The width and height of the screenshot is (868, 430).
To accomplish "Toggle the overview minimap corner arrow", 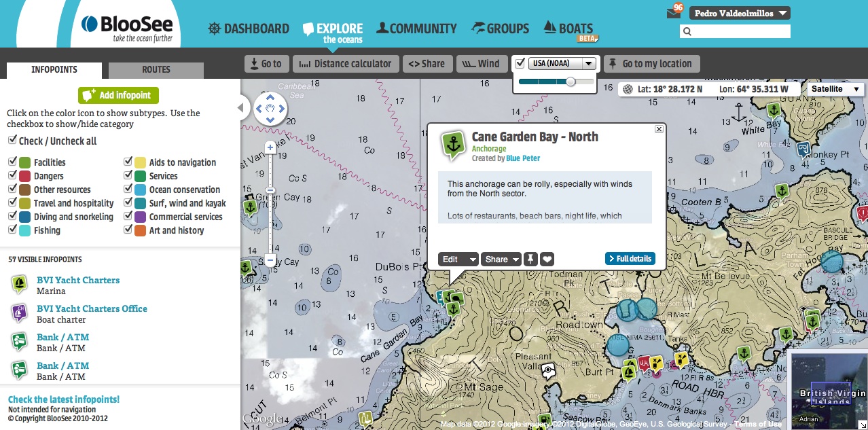I will pyautogui.click(x=863, y=425).
